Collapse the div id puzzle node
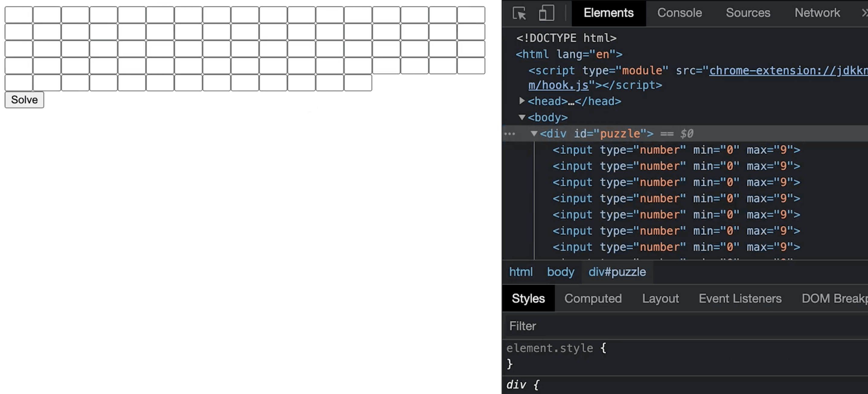Image resolution: width=868 pixels, height=394 pixels. [534, 133]
